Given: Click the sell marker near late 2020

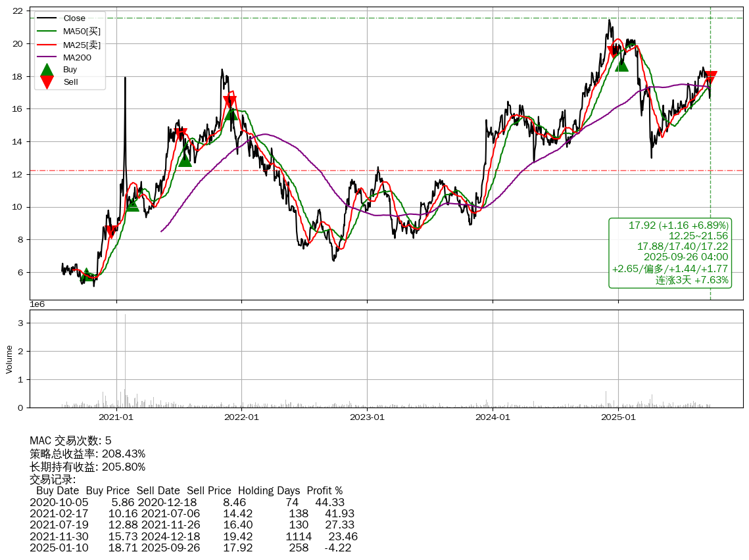Looking at the screenshot, I should [112, 231].
